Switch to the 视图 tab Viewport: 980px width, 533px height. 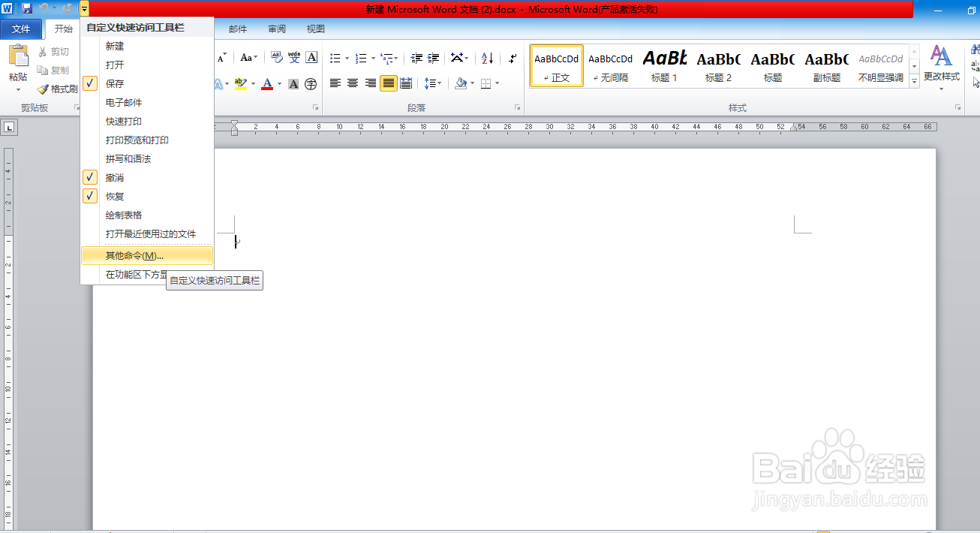(316, 29)
